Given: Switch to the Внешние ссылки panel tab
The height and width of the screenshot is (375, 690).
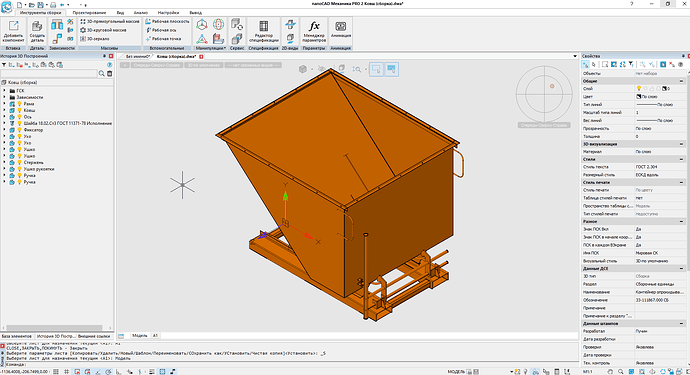Looking at the screenshot, I should 94,336.
